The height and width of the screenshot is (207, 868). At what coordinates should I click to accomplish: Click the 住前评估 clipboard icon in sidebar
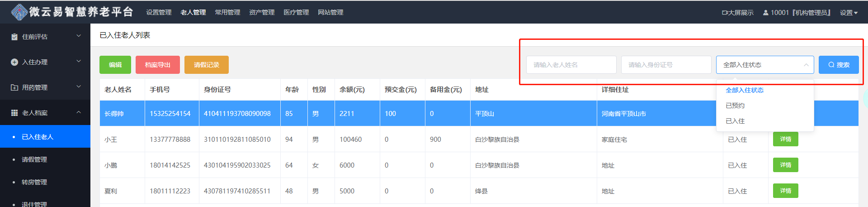(x=14, y=37)
